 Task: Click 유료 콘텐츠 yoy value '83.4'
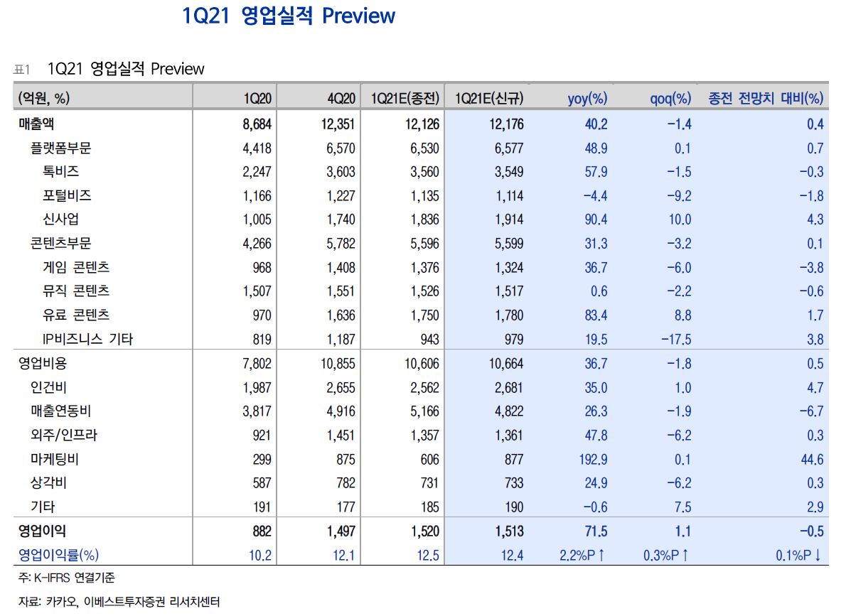596,315
